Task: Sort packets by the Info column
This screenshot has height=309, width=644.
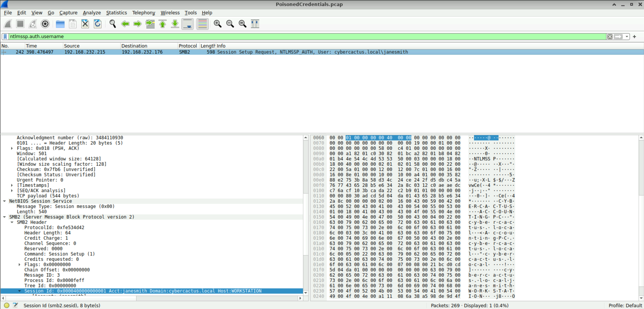Action: [430, 46]
